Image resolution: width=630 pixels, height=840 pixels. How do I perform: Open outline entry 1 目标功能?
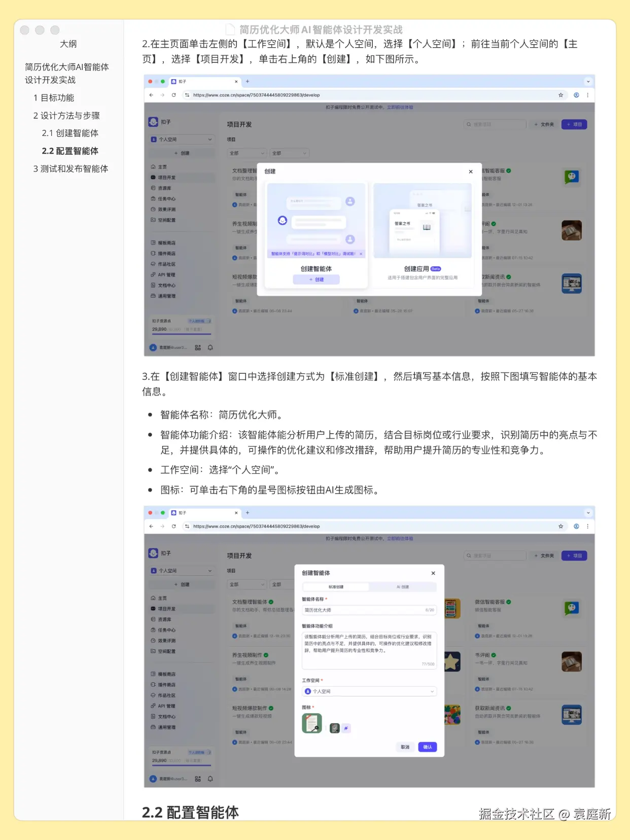pyautogui.click(x=54, y=98)
